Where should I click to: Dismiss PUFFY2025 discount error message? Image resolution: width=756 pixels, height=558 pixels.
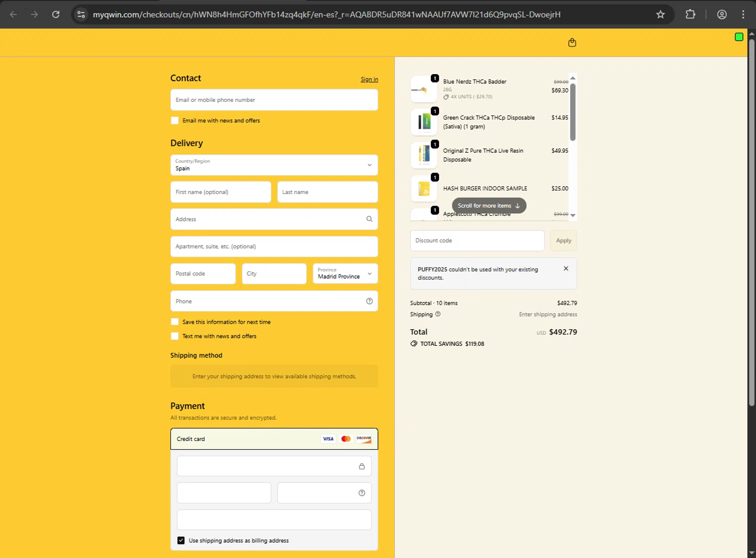click(x=566, y=269)
